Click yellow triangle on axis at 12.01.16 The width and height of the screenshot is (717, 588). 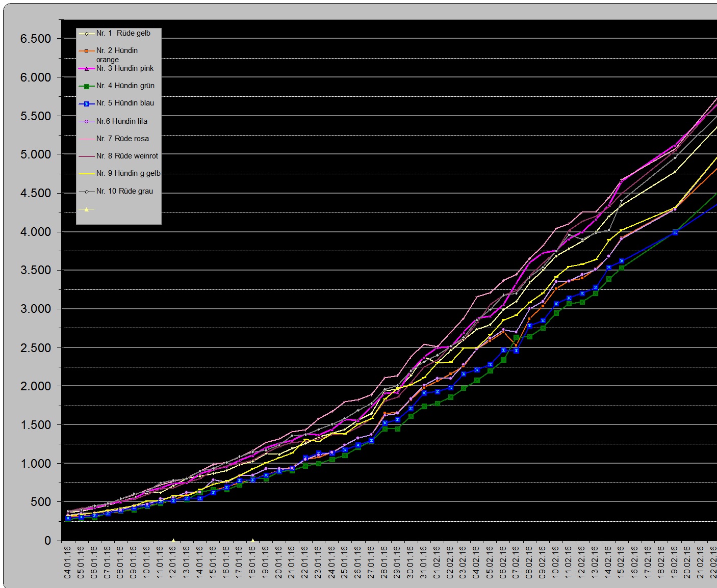pyautogui.click(x=173, y=541)
